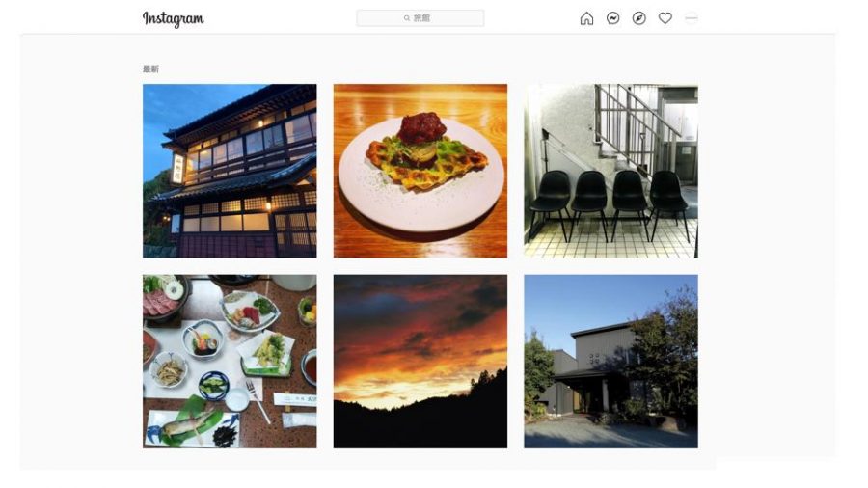This screenshot has width=868, height=488.
Task: Click the 最新 section heading
Action: (x=150, y=69)
